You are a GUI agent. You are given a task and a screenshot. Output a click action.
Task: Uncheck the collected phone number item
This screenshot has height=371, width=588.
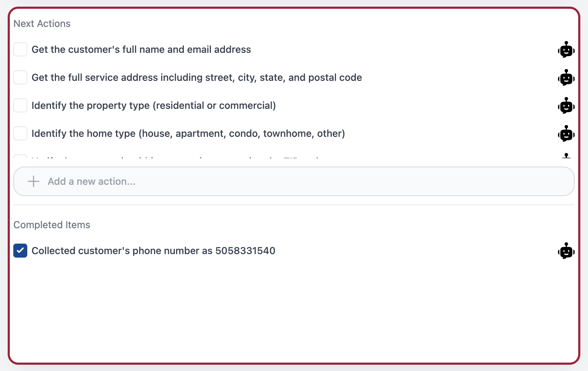click(x=20, y=251)
